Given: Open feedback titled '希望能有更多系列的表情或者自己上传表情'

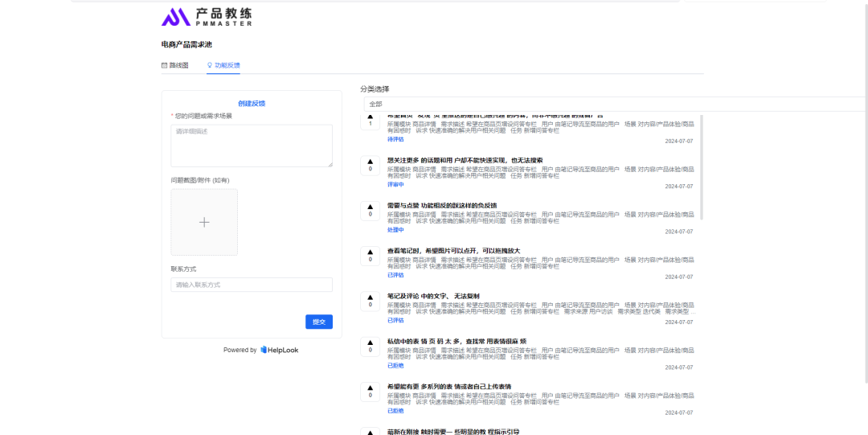Looking at the screenshot, I should click(x=449, y=387).
